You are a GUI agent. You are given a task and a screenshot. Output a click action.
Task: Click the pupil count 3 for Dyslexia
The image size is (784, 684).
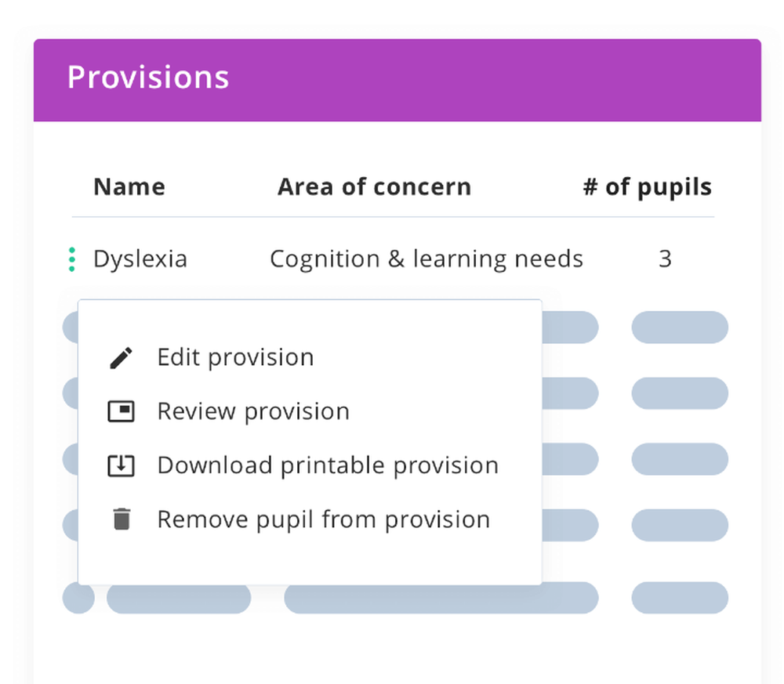[x=665, y=259]
